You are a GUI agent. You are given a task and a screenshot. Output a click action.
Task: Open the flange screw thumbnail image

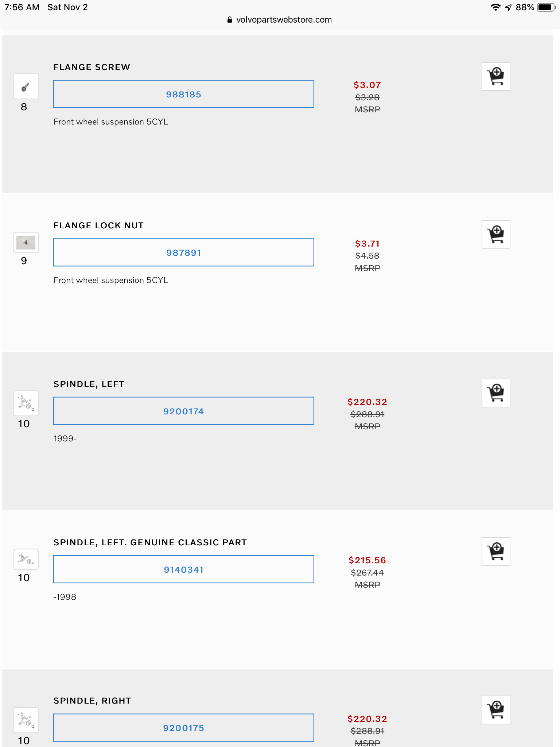26,87
